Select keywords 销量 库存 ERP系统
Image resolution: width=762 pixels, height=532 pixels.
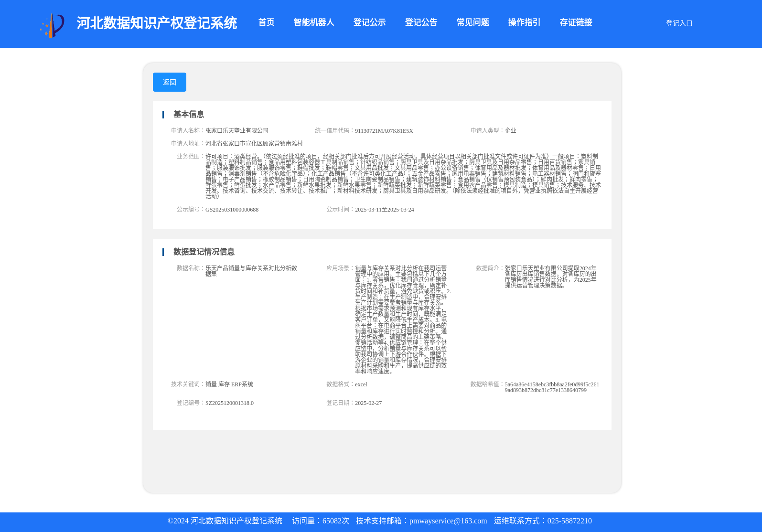point(229,384)
